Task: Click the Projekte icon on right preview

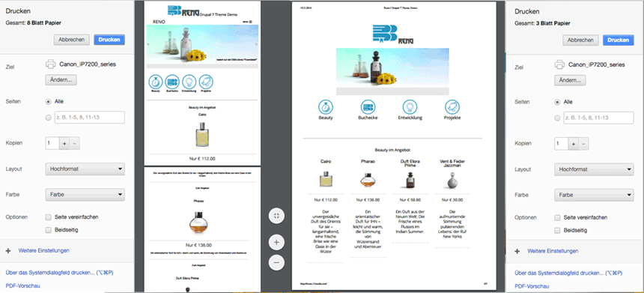Action: click(x=452, y=107)
